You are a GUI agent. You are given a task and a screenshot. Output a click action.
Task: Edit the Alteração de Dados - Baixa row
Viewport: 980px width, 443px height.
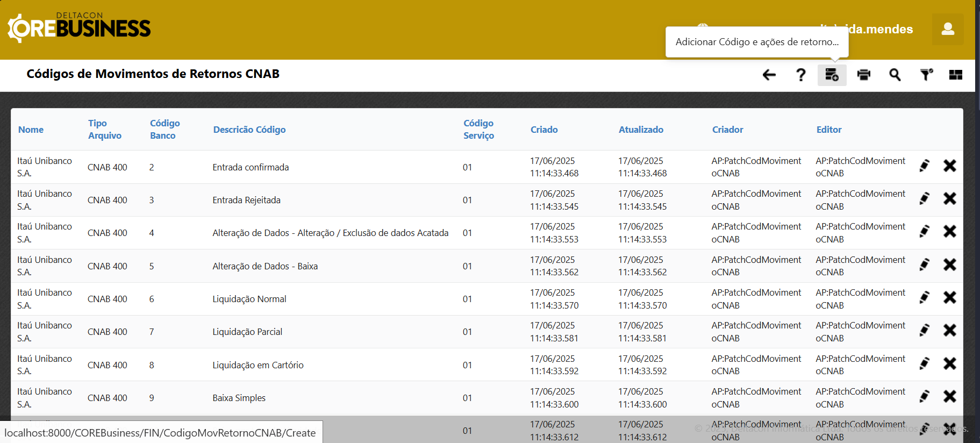coord(924,265)
